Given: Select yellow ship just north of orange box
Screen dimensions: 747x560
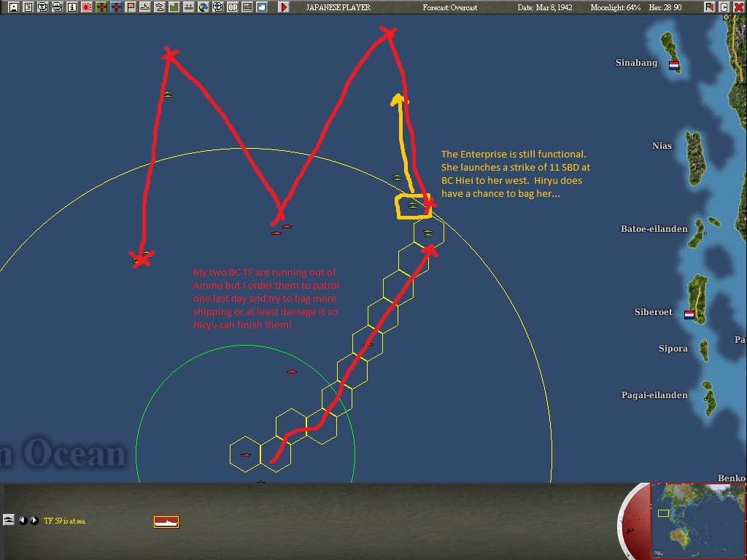Looking at the screenshot, I should (398, 178).
